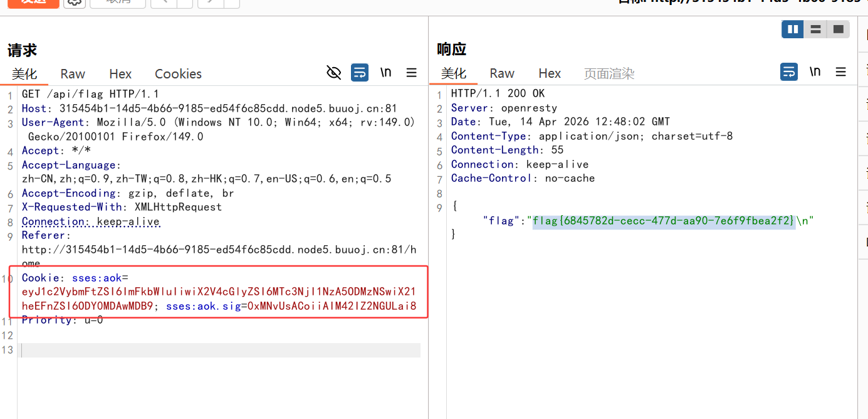Open the request panel hamburger menu
The height and width of the screenshot is (419, 868).
click(x=412, y=73)
